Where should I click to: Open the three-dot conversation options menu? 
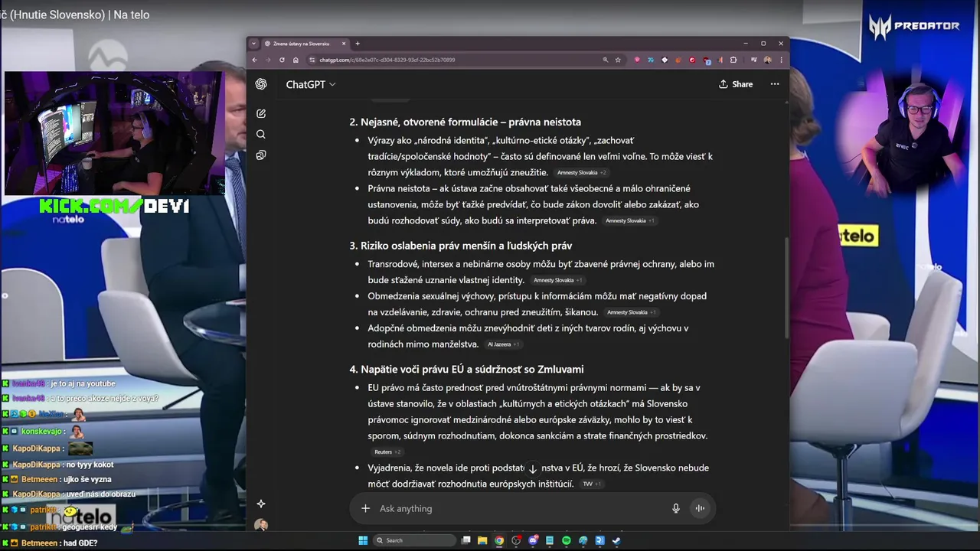[775, 84]
